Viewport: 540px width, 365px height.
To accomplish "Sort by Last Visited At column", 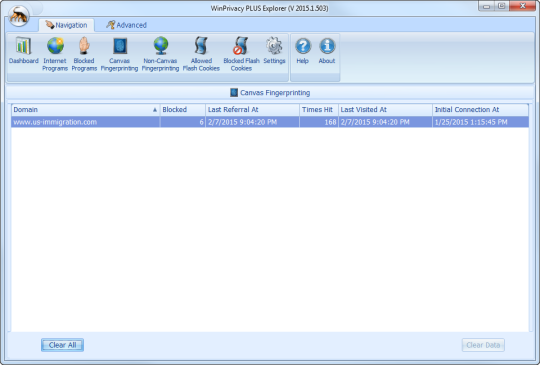I will 385,110.
